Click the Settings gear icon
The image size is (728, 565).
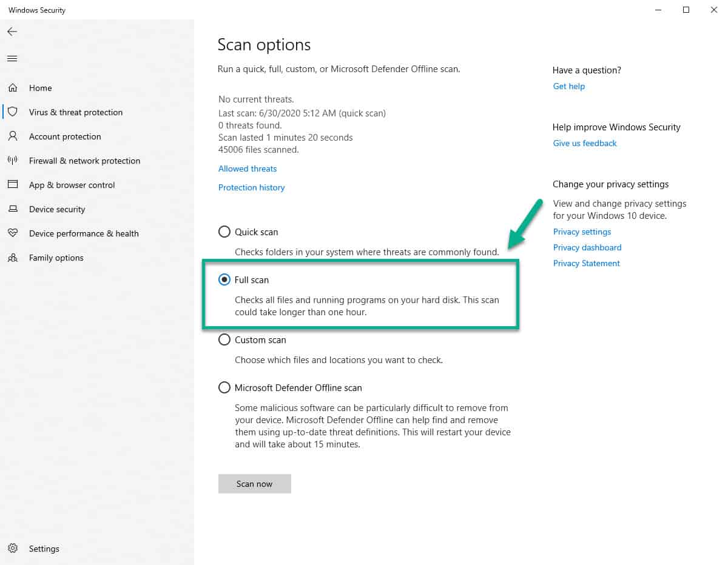(12, 549)
